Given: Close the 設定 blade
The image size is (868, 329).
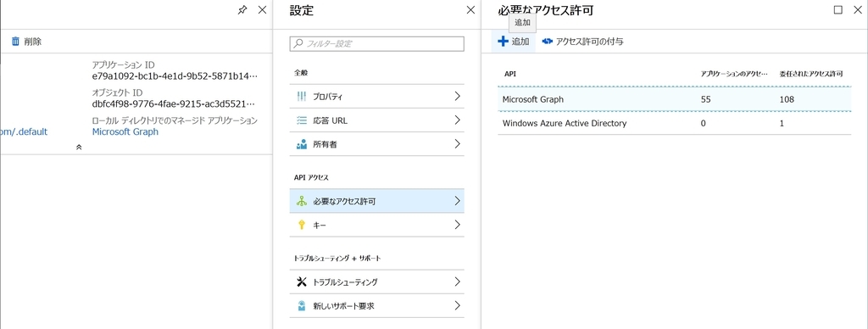Looking at the screenshot, I should point(470,10).
